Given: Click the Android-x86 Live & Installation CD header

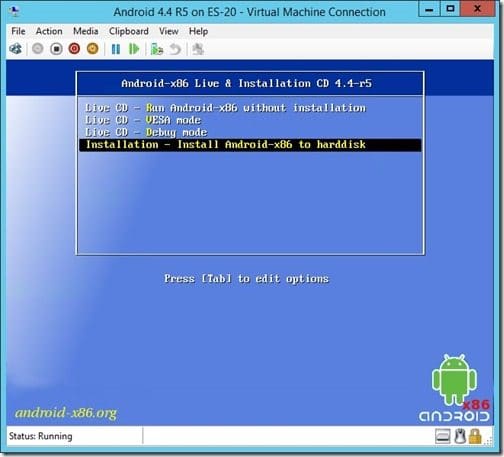Looking at the screenshot, I should point(246,83).
